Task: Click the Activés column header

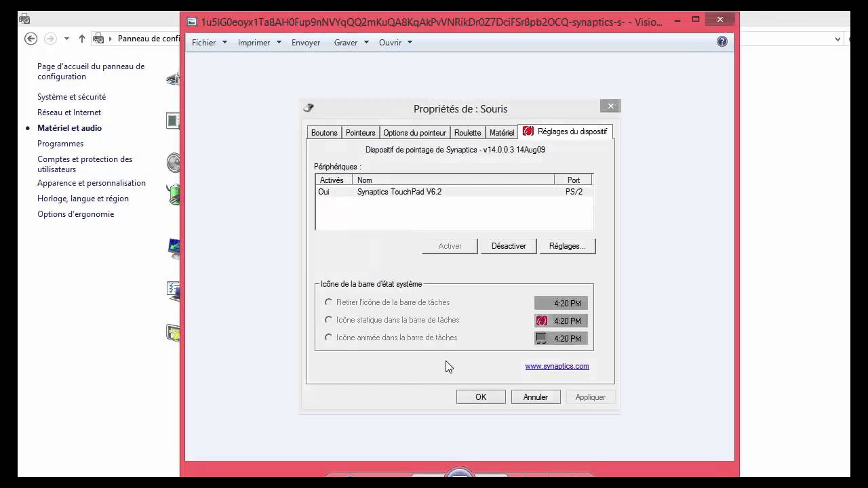Action: 334,180
